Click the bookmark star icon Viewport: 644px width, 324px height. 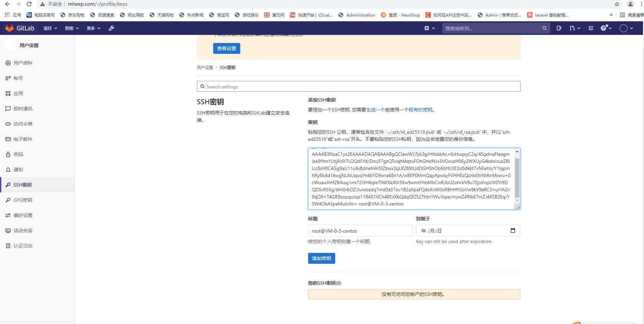[617, 4]
